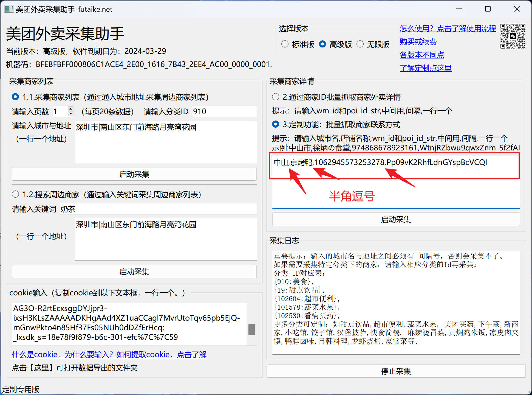Click the 美团外卖采集助手 heading
The width and height of the screenshot is (532, 395).
point(65,34)
